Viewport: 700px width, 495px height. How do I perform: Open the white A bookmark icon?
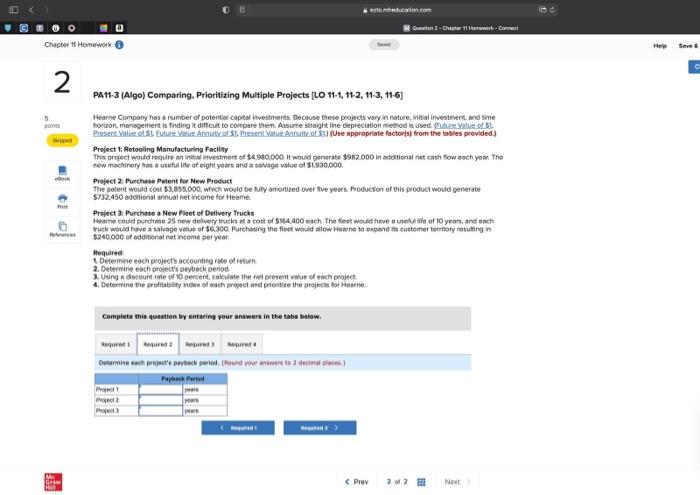119,28
